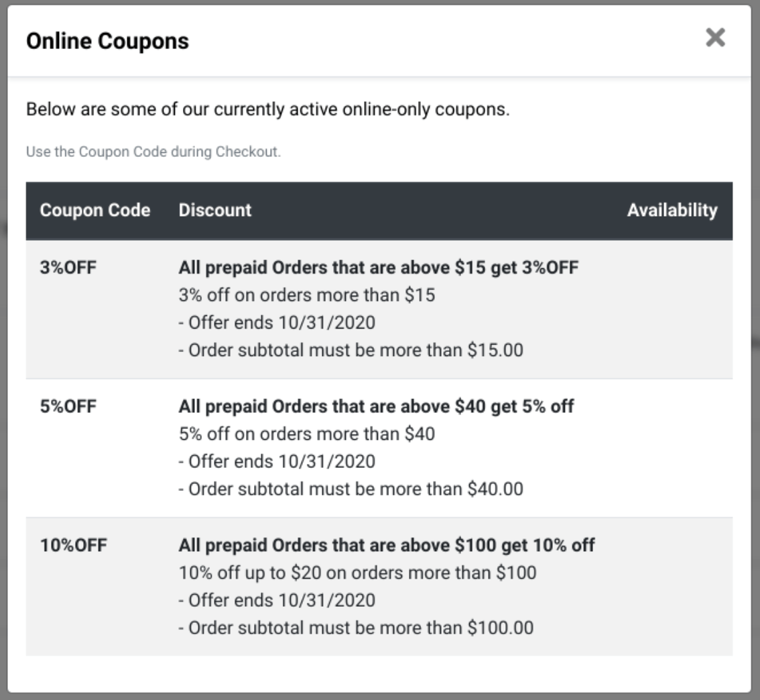The width and height of the screenshot is (760, 700).
Task: Select the 3%OFF prepaid orders row
Action: (x=380, y=308)
